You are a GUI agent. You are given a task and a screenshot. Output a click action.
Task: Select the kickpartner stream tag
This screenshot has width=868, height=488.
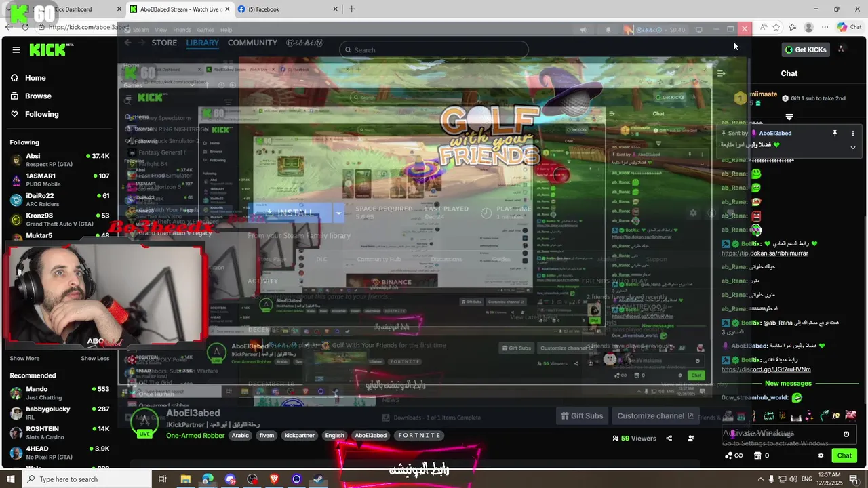point(299,436)
